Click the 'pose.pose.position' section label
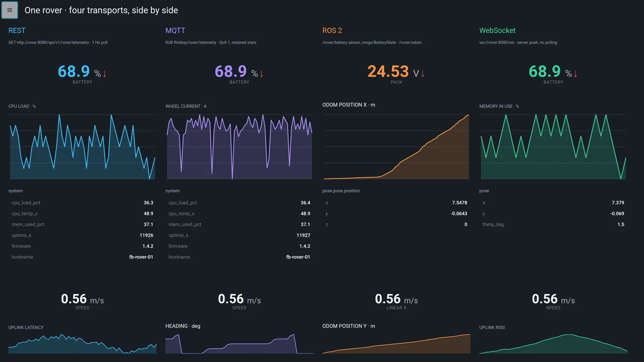 (x=341, y=191)
